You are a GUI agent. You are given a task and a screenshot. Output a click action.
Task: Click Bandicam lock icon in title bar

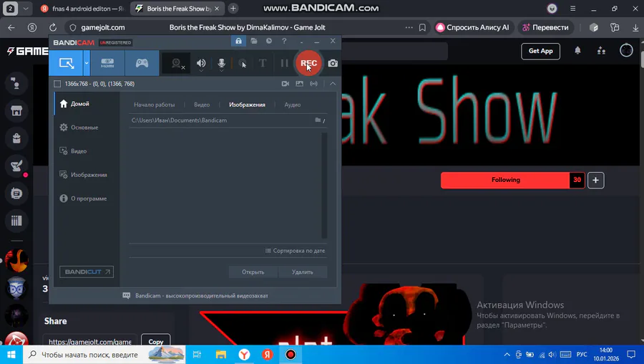point(238,41)
